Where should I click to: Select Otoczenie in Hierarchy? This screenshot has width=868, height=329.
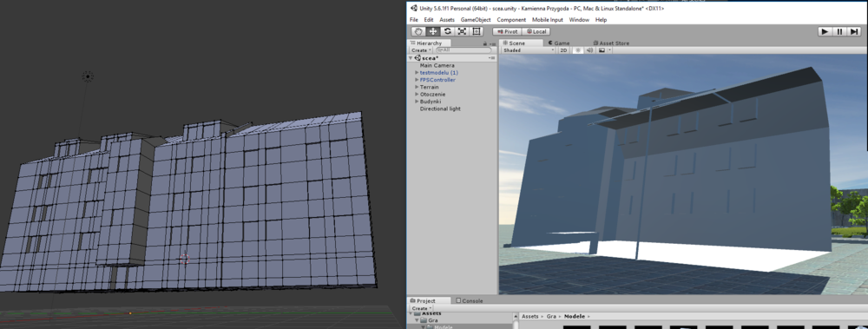[432, 94]
